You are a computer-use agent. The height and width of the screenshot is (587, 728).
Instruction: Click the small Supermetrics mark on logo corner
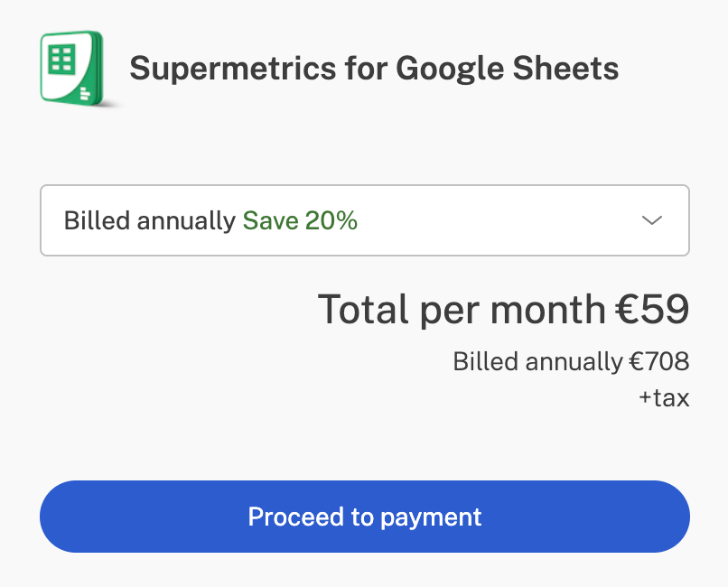point(86,93)
